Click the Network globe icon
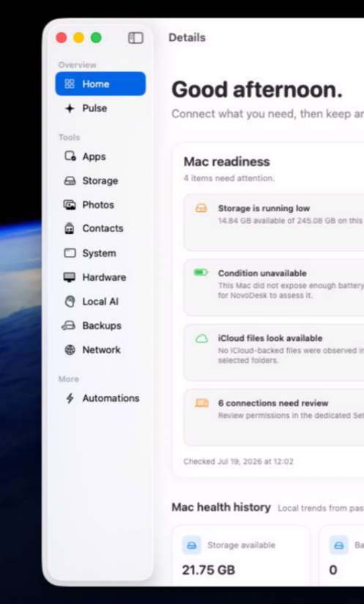This screenshot has height=604, width=364. [70, 350]
